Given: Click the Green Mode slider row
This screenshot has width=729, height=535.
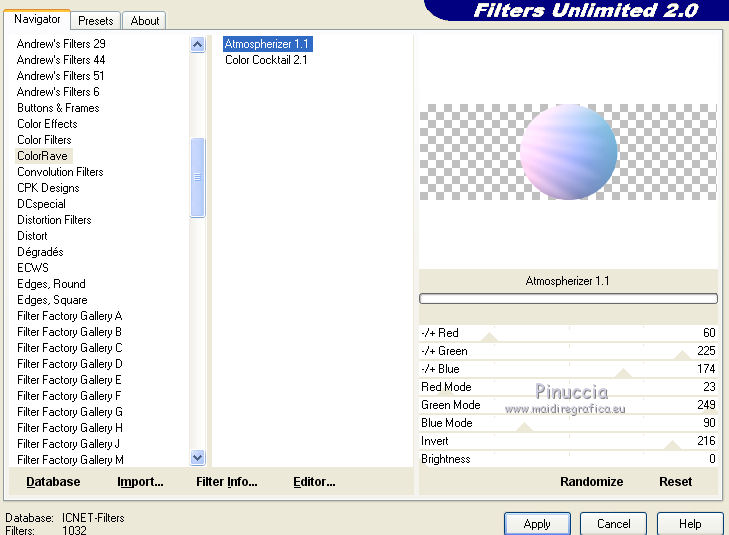Looking at the screenshot, I should coord(568,405).
